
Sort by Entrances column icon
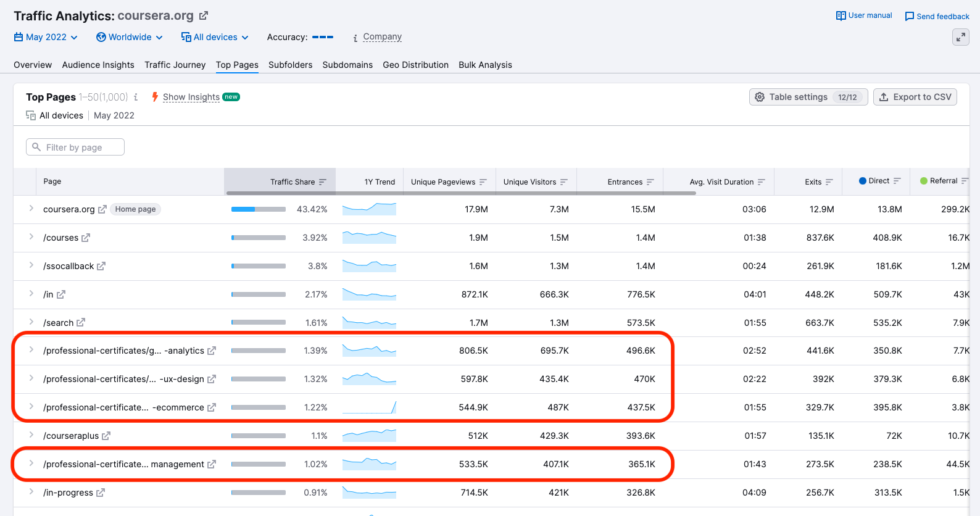coord(650,182)
